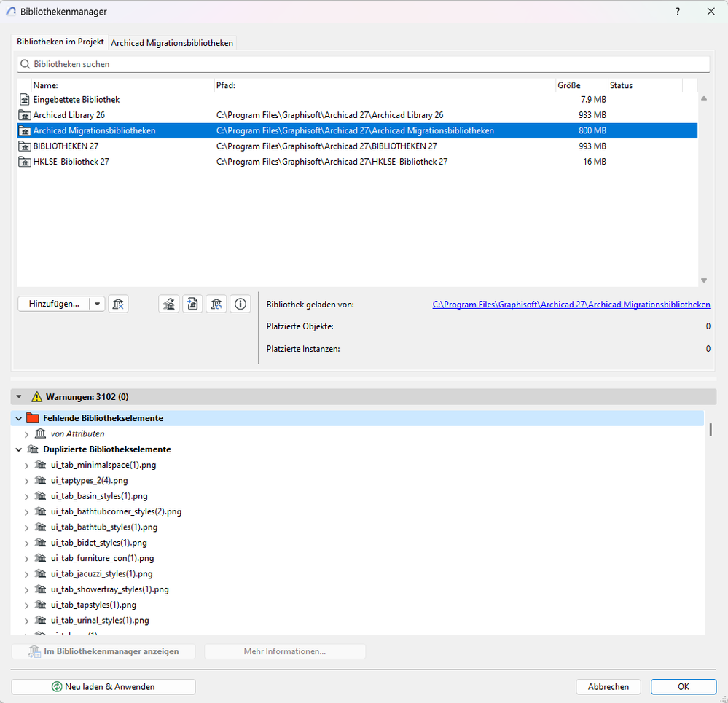
Task: Click the Mehr Informationen... button
Action: coord(285,651)
